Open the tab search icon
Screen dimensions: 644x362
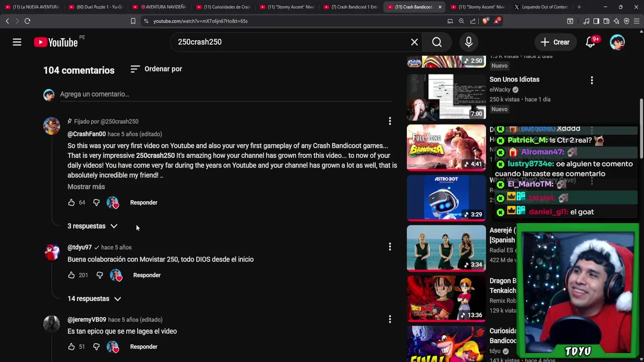(x=570, y=21)
